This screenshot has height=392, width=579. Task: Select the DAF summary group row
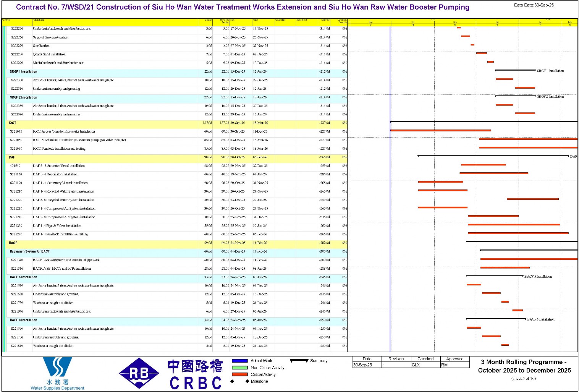pyautogui.click(x=175, y=157)
